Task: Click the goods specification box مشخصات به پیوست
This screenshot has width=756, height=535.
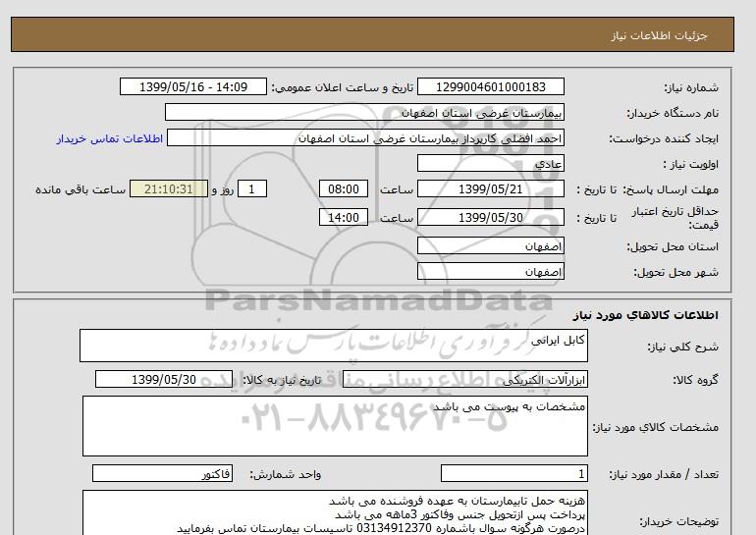Action: (x=335, y=426)
